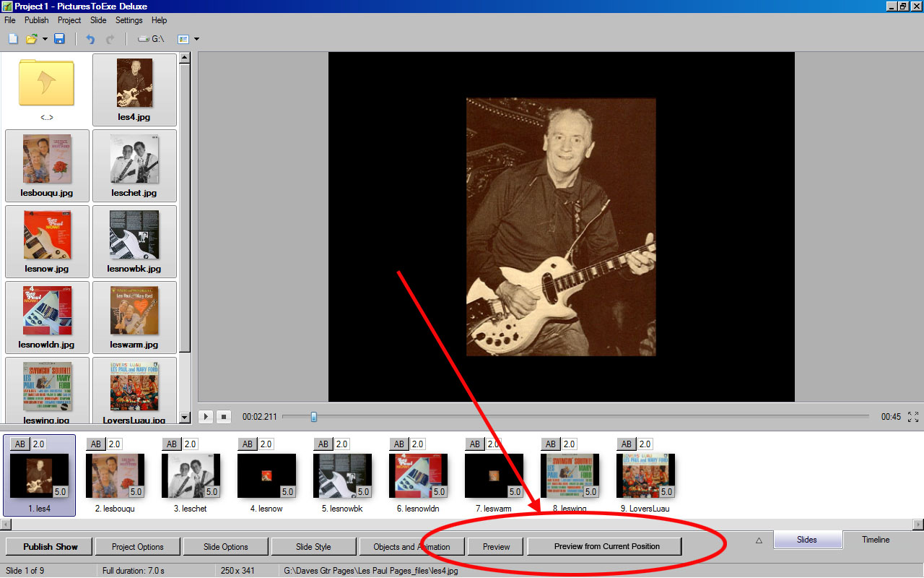This screenshot has height=578, width=924.
Task: Click Preview from Current Position button
Action: pyautogui.click(x=606, y=546)
